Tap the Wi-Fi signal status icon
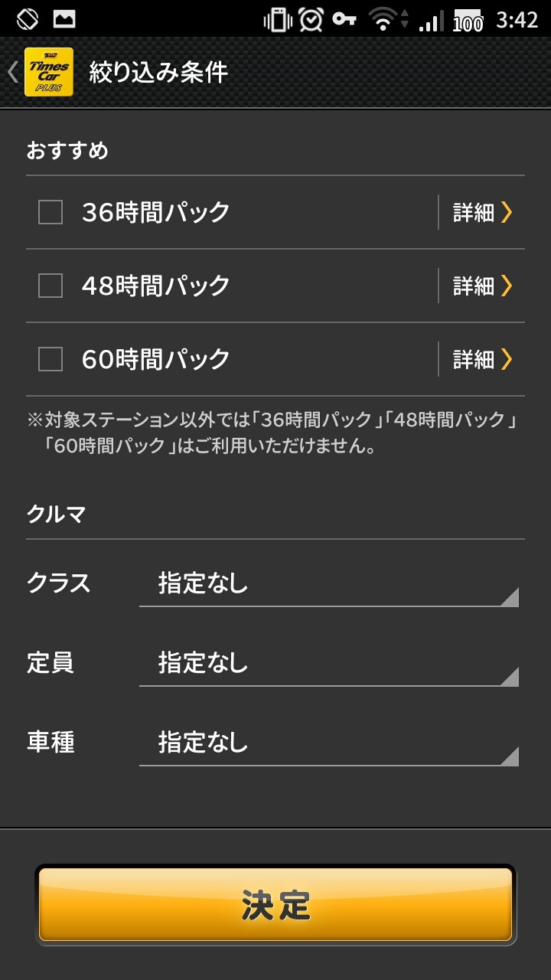 [x=383, y=20]
